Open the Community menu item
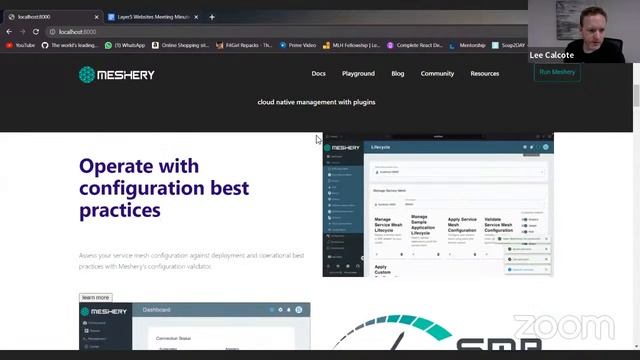The height and width of the screenshot is (360, 640). pyautogui.click(x=437, y=73)
